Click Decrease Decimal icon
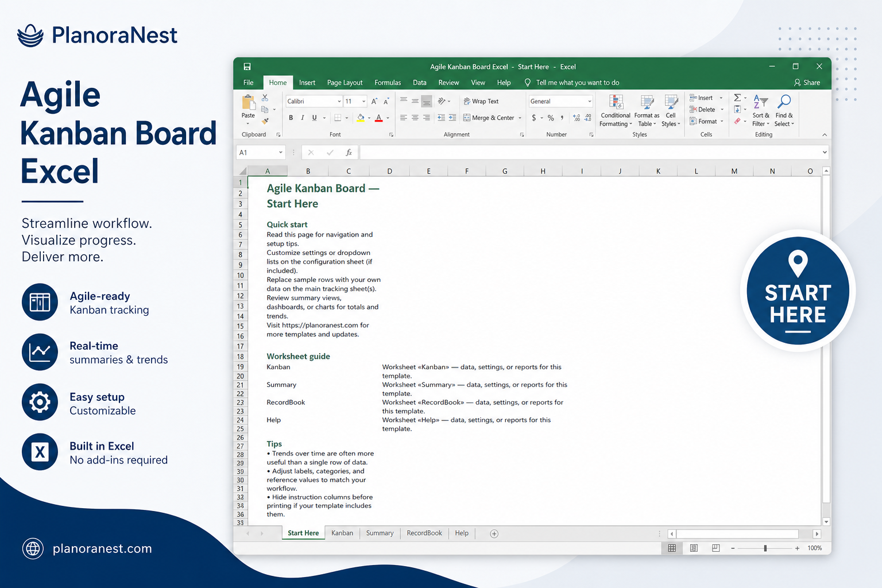The image size is (882, 588). [x=588, y=118]
